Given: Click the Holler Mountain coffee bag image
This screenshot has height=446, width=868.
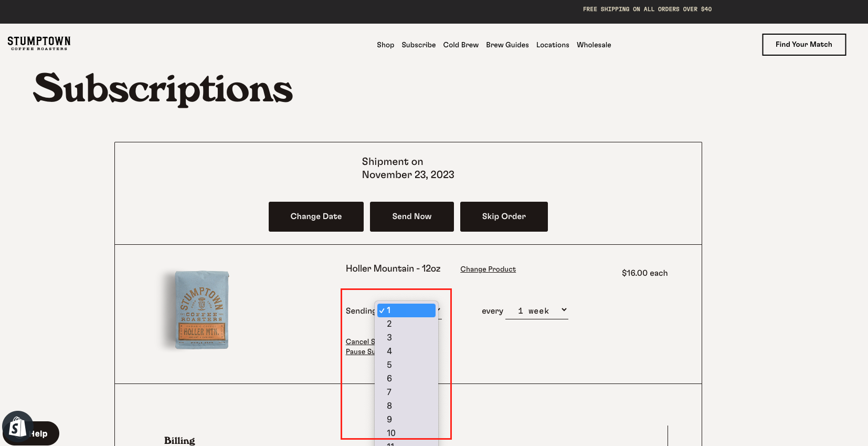Looking at the screenshot, I should [202, 310].
